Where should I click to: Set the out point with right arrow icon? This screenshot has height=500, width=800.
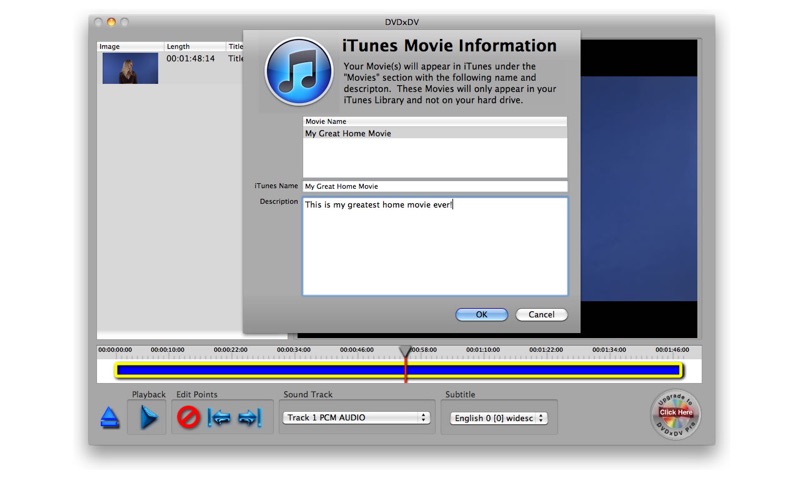(x=250, y=418)
